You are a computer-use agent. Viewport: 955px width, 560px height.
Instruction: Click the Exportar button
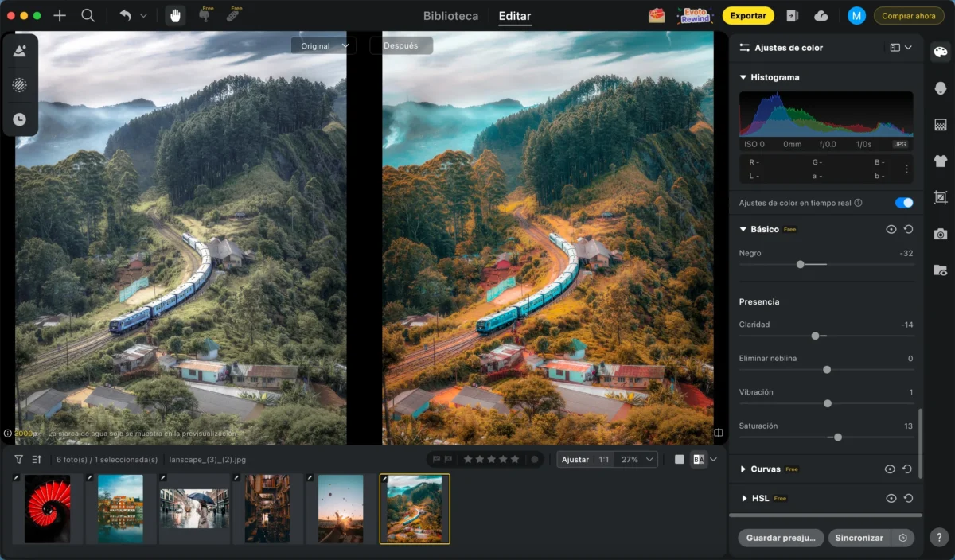click(x=748, y=16)
